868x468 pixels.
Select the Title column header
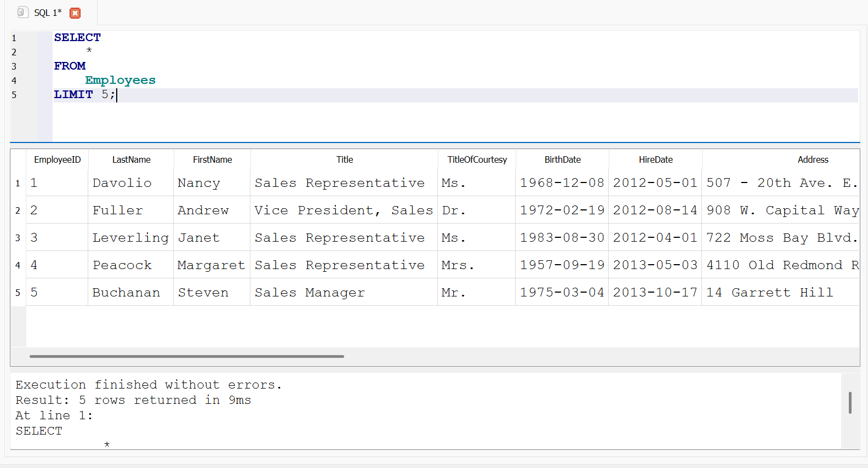[x=344, y=159]
